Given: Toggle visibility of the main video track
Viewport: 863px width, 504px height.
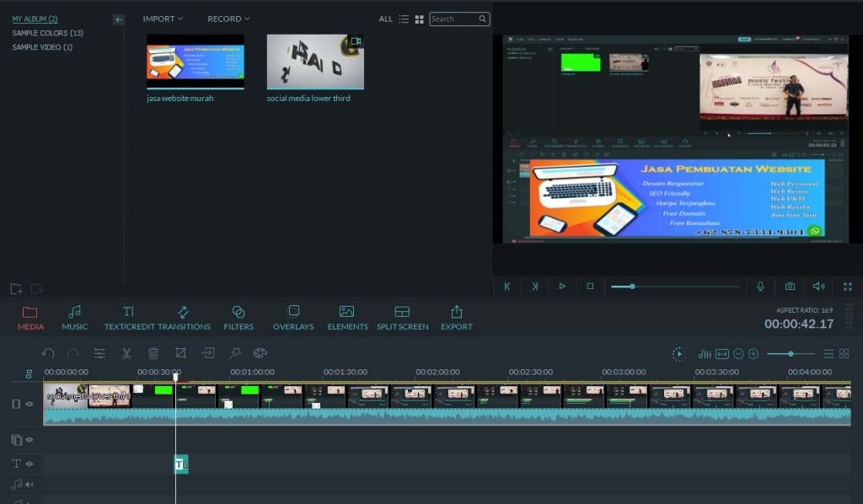Looking at the screenshot, I should pyautogui.click(x=29, y=404).
